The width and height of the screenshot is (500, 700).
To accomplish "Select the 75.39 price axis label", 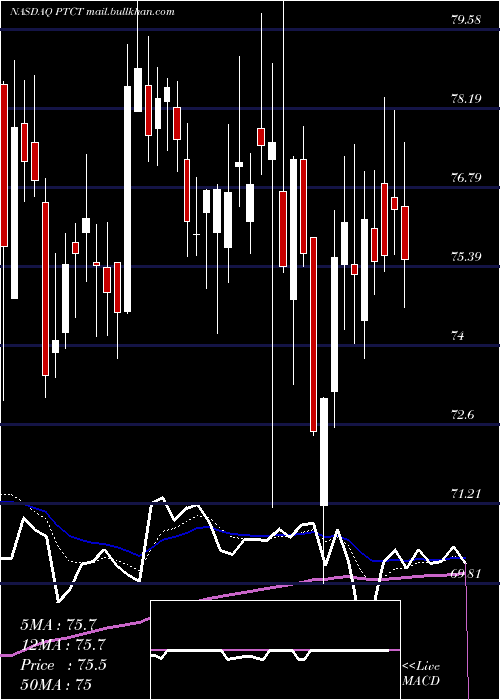I will click(466, 257).
